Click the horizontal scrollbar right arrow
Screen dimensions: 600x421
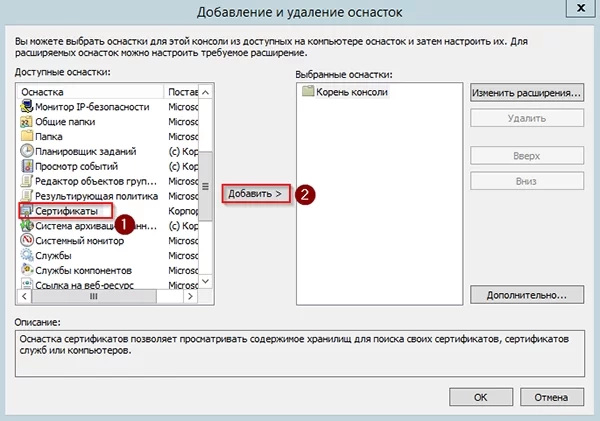point(192,298)
